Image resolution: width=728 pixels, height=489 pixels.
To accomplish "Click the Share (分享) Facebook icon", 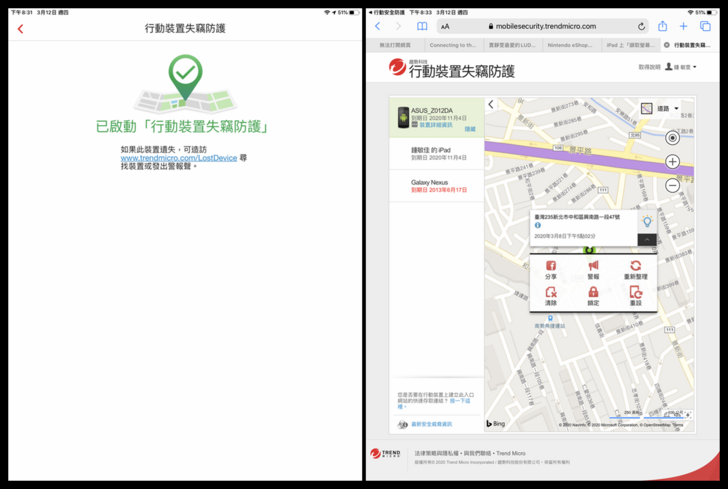I will click(551, 266).
